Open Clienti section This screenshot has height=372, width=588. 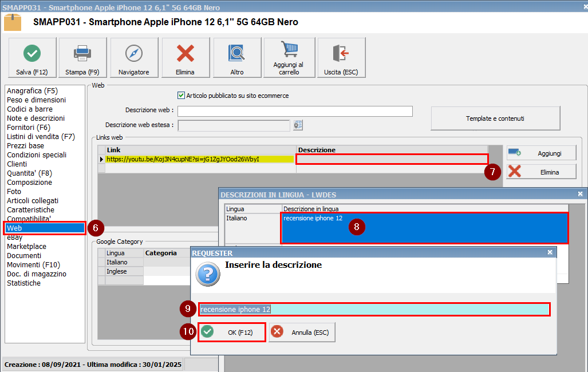pyautogui.click(x=17, y=164)
